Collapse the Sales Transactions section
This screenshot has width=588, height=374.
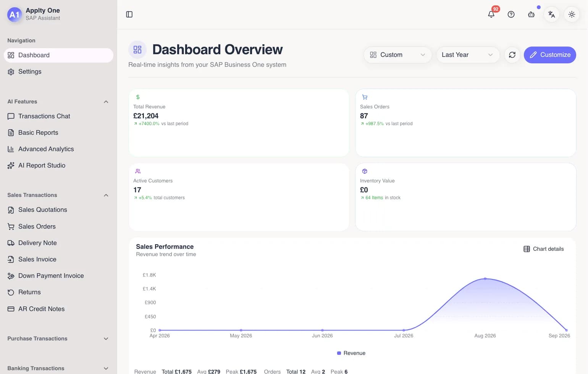coord(106,195)
